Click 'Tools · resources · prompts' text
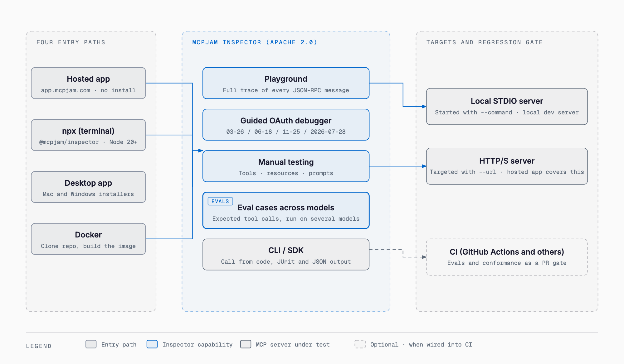Image resolution: width=624 pixels, height=364 pixels. click(286, 173)
